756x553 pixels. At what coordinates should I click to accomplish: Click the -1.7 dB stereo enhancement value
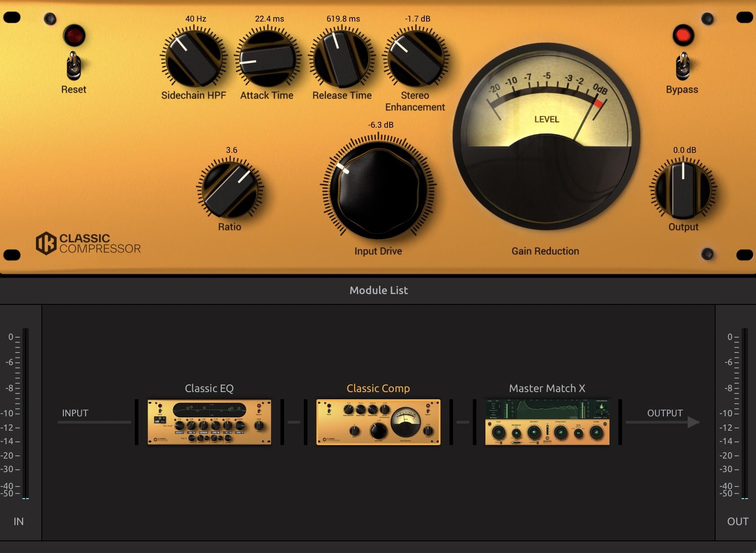point(418,19)
